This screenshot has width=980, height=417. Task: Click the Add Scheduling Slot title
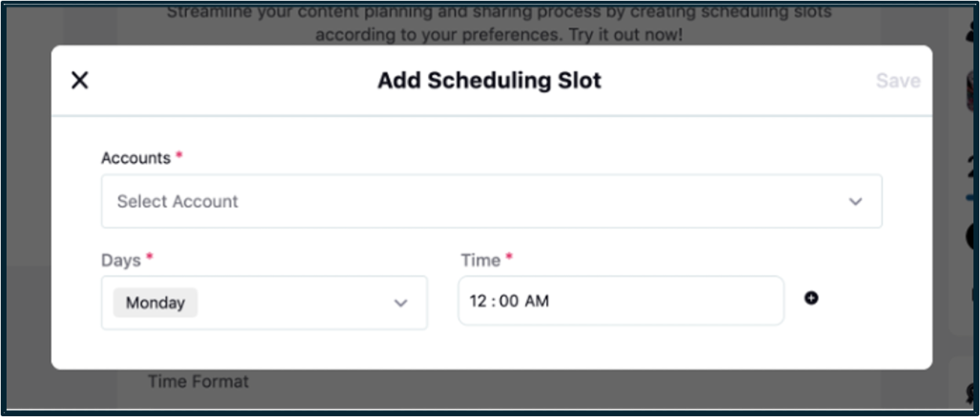(489, 80)
